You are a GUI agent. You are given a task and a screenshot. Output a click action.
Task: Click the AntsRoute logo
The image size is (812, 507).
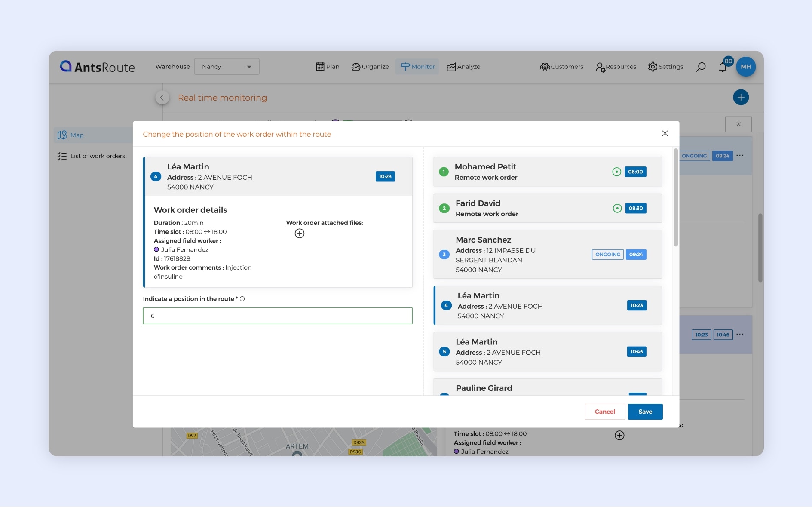(97, 67)
